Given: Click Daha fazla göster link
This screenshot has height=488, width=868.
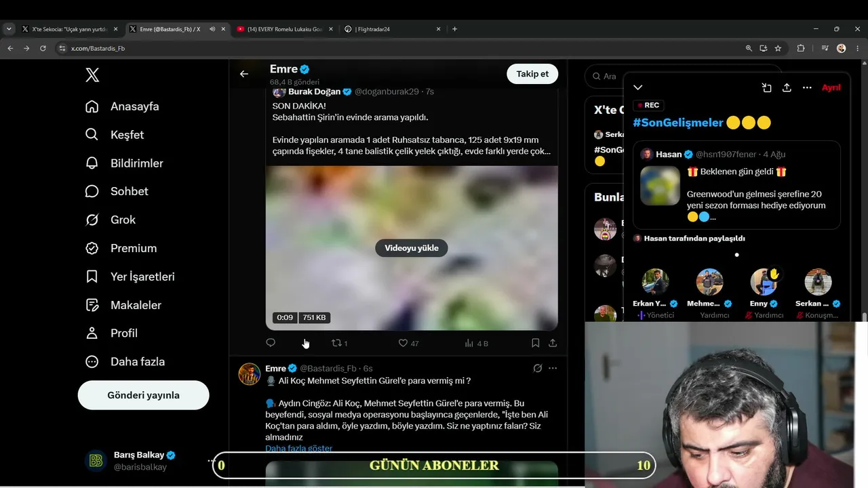Looking at the screenshot, I should (x=299, y=449).
